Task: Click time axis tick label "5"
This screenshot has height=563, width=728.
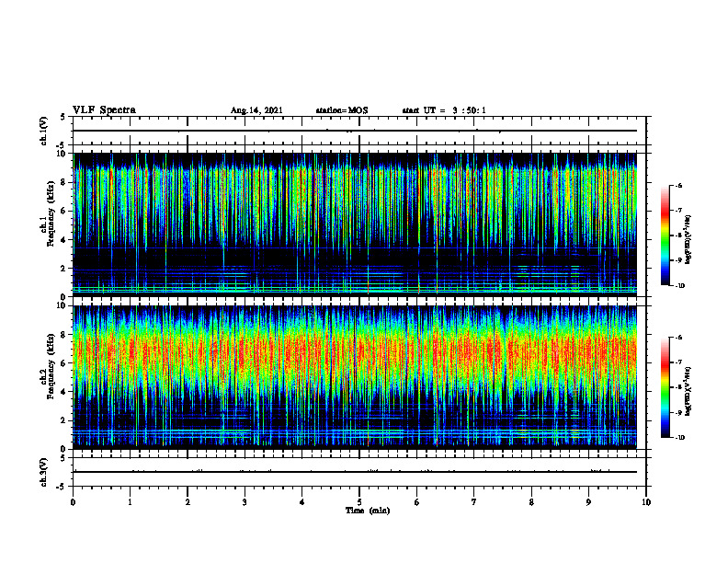Action: coord(359,502)
